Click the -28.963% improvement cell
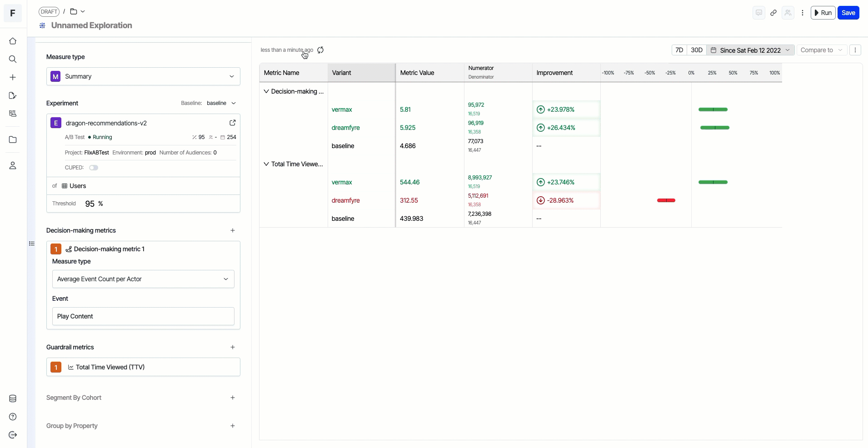Screen dimensions: 868x448 point(566,200)
